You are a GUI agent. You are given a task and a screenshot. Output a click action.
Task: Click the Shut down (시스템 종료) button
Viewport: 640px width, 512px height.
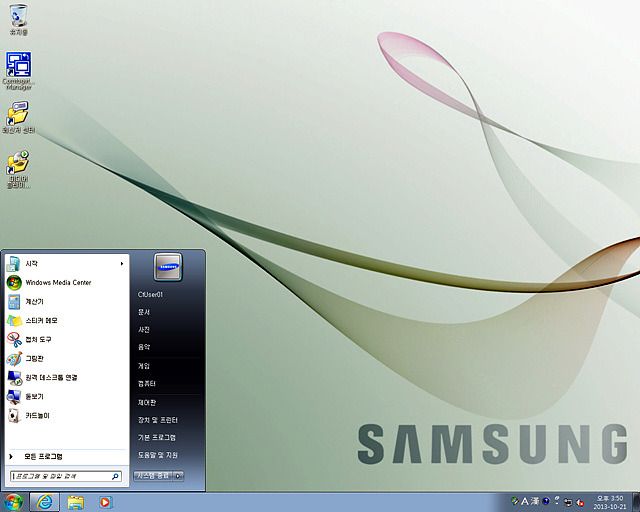point(153,476)
